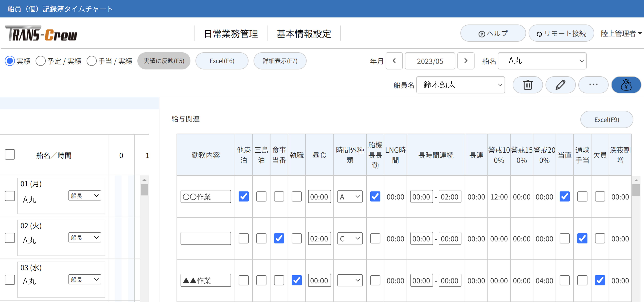The image size is (644, 302).
Task: Go to next month with right arrow
Action: click(465, 61)
